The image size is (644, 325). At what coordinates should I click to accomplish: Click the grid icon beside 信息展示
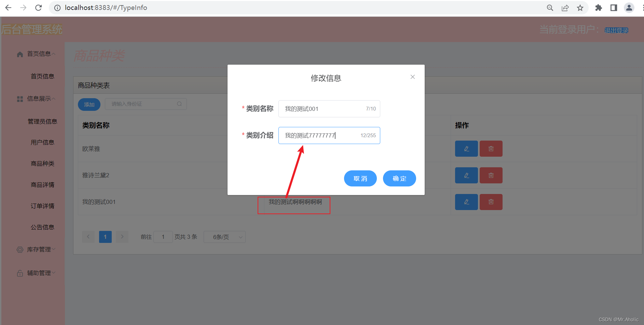19,99
